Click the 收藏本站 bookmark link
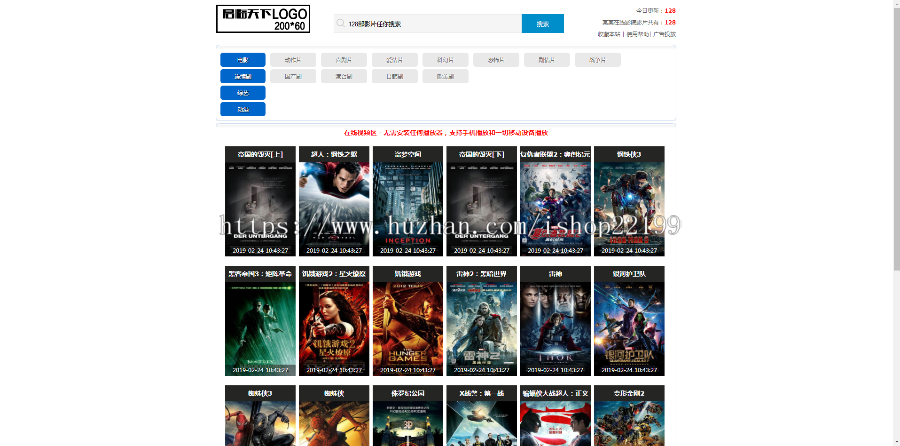Viewport: 900px width, 446px height. point(609,34)
